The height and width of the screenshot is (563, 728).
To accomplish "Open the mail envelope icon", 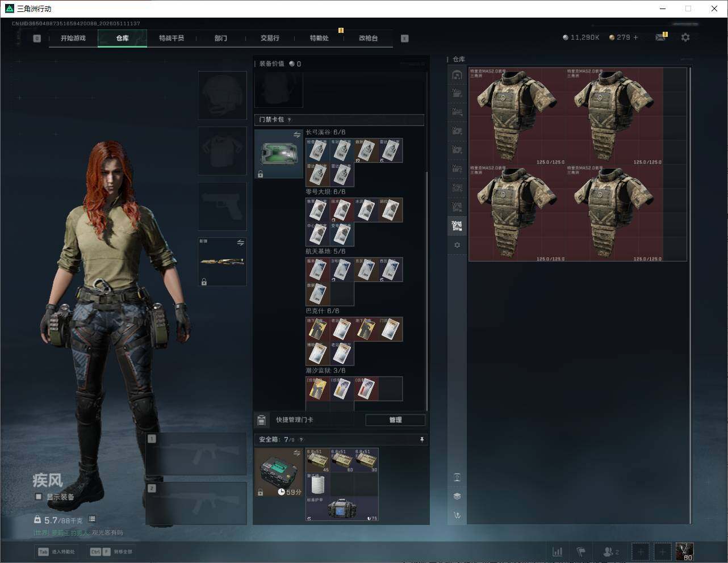I will (x=660, y=37).
